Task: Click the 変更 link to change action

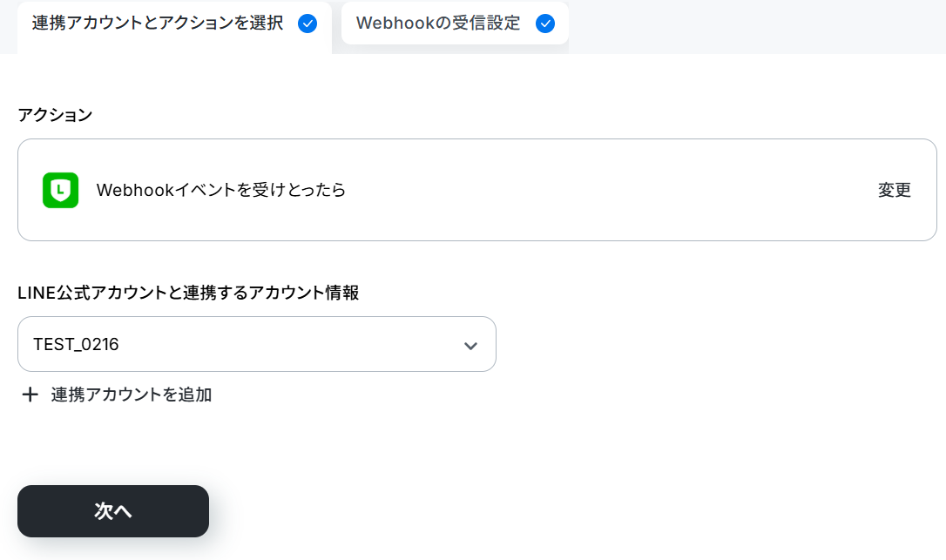Action: tap(894, 190)
